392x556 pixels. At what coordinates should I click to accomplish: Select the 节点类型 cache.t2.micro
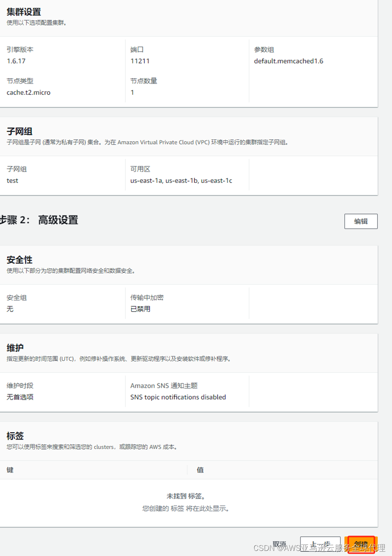point(28,92)
